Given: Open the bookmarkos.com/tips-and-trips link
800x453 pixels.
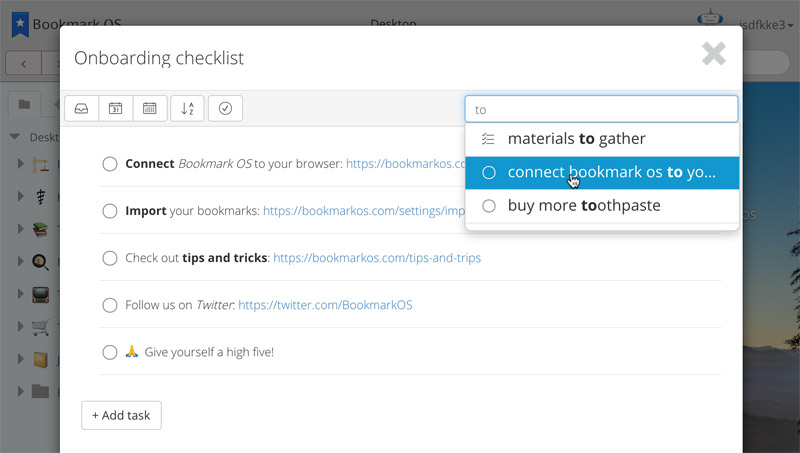Looking at the screenshot, I should 376,258.
